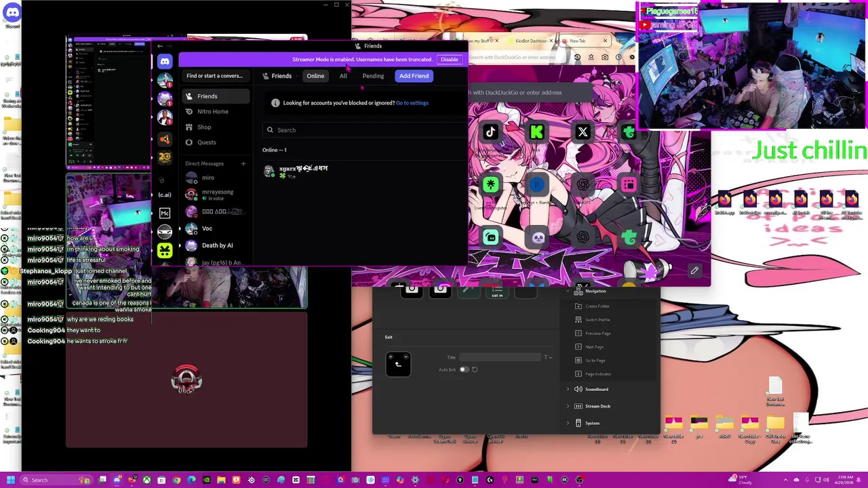Disable Streamer Mode in Discord banner
The width and height of the screenshot is (868, 488).
coord(450,60)
